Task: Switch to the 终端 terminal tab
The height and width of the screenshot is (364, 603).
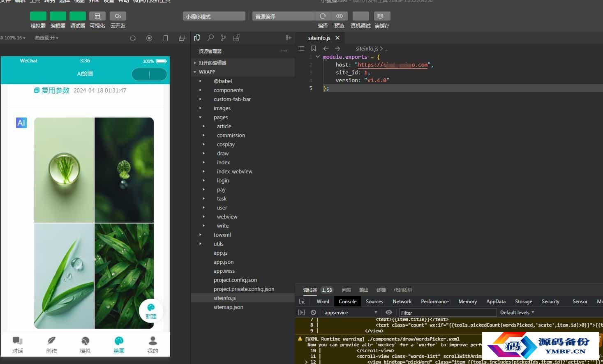Action: click(x=381, y=290)
